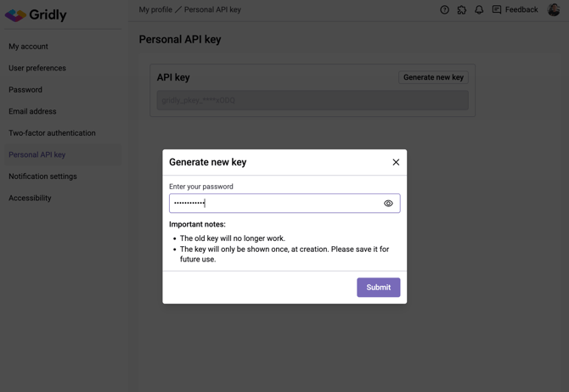Open User preferences section

[x=63, y=68]
